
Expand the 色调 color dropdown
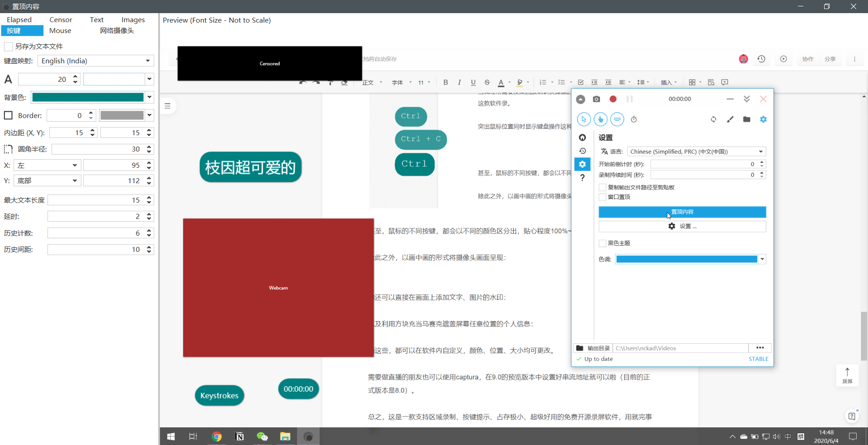point(762,259)
